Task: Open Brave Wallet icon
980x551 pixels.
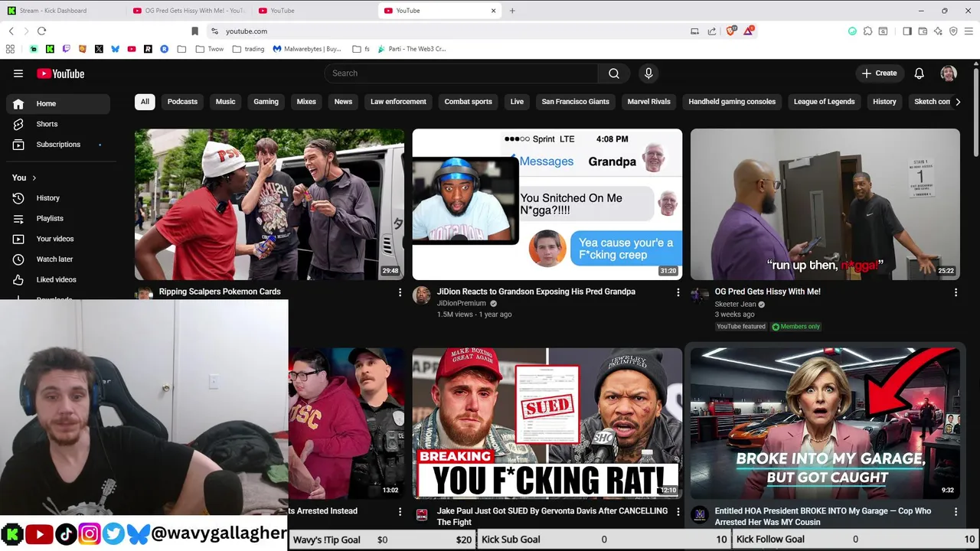Action: coord(923,31)
